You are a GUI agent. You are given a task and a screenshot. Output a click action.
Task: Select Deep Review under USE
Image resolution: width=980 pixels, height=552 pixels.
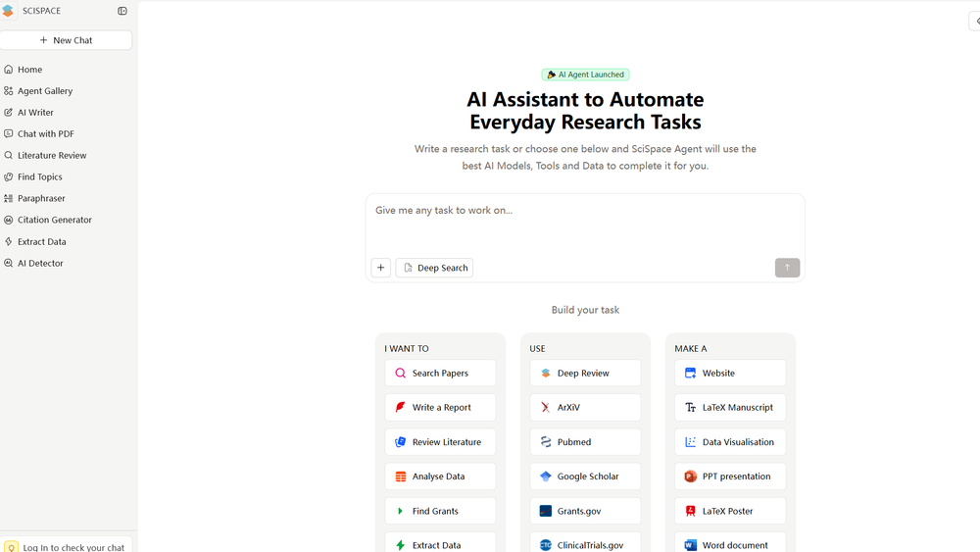pyautogui.click(x=585, y=374)
